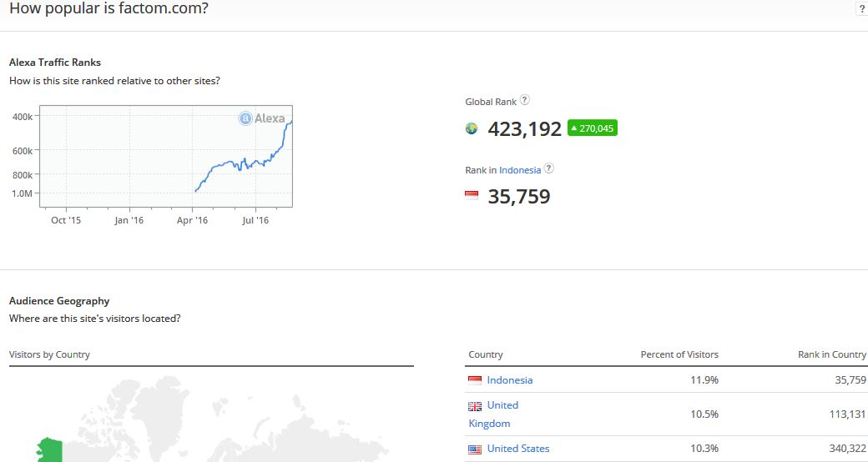Click the United States flag icon
Screen dimensions: 868x462
click(x=475, y=449)
